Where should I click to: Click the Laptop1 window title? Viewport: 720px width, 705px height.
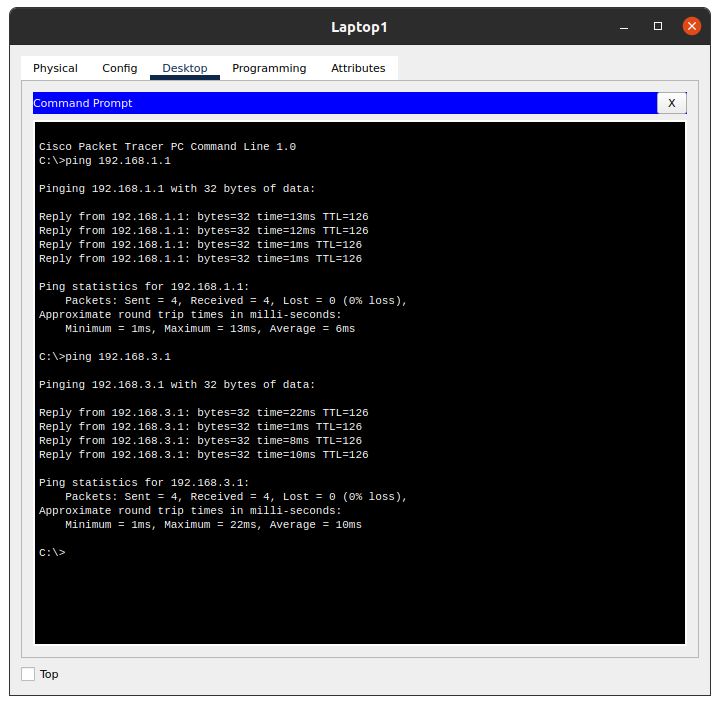click(359, 27)
